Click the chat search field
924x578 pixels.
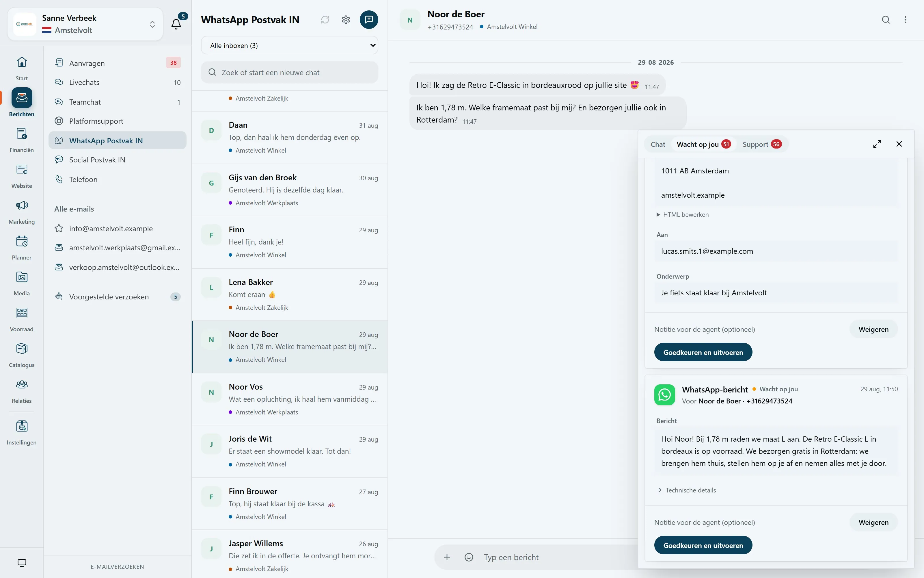tap(289, 73)
